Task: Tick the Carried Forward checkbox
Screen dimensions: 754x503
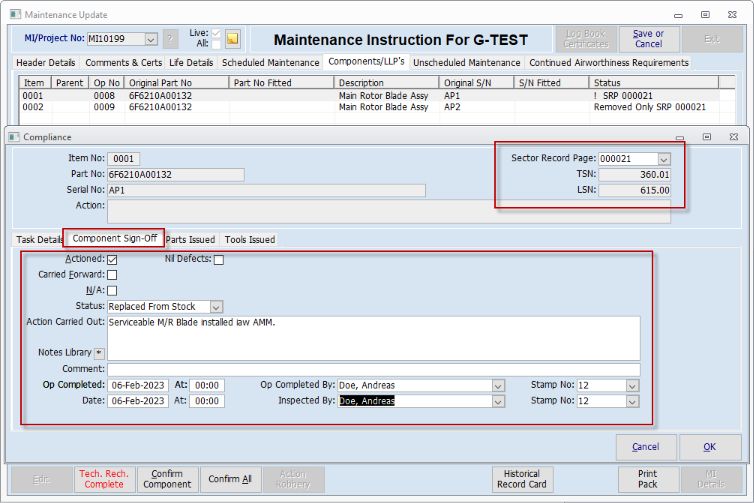Action: (112, 275)
